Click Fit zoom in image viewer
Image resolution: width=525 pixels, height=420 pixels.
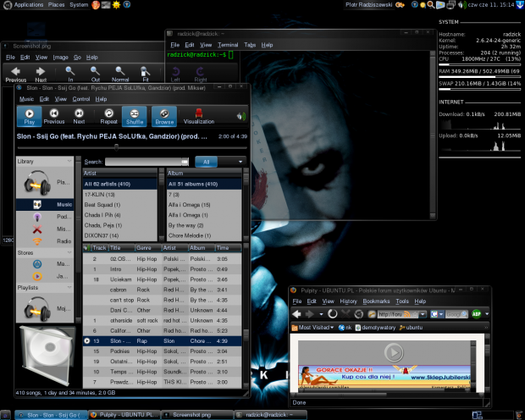[146, 75]
